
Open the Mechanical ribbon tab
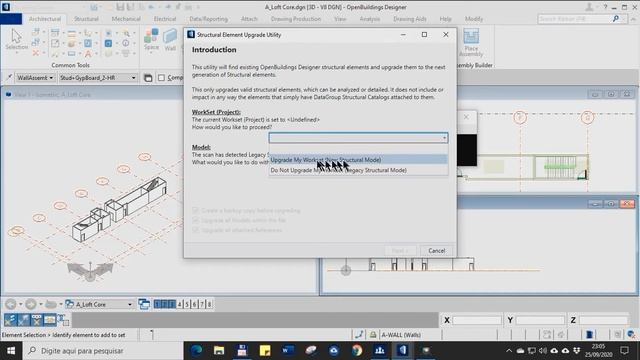pos(126,19)
